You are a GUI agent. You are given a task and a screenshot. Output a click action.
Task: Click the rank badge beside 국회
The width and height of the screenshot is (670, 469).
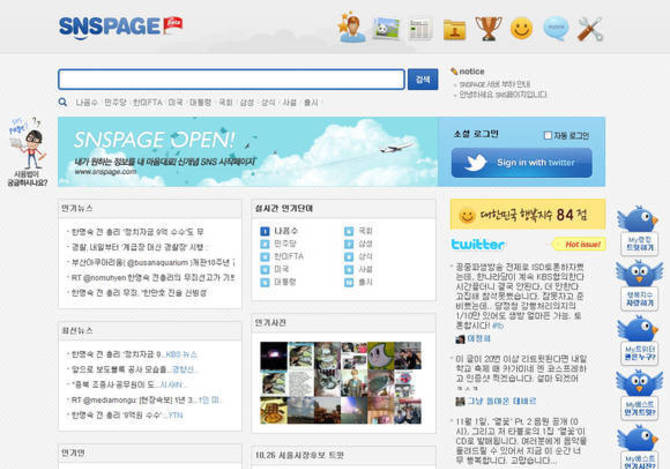pyautogui.click(x=349, y=231)
